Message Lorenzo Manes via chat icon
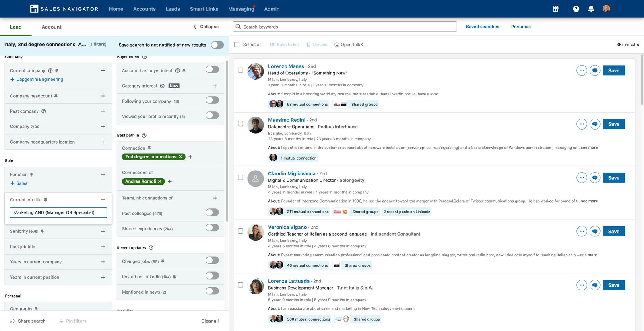The image size is (644, 331). [595, 70]
